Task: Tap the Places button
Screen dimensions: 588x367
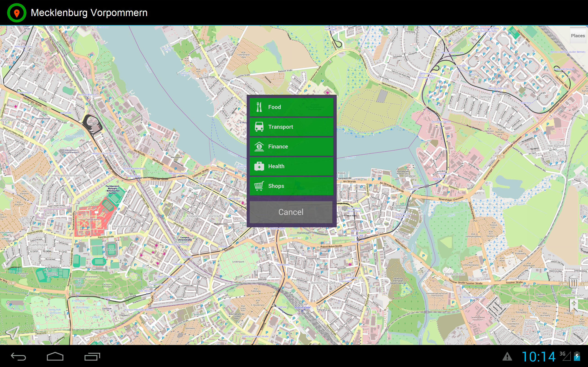Action: pos(578,36)
